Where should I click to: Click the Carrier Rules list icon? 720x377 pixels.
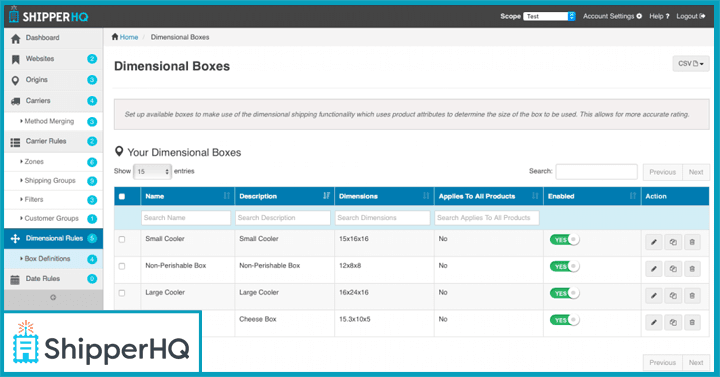click(x=16, y=142)
